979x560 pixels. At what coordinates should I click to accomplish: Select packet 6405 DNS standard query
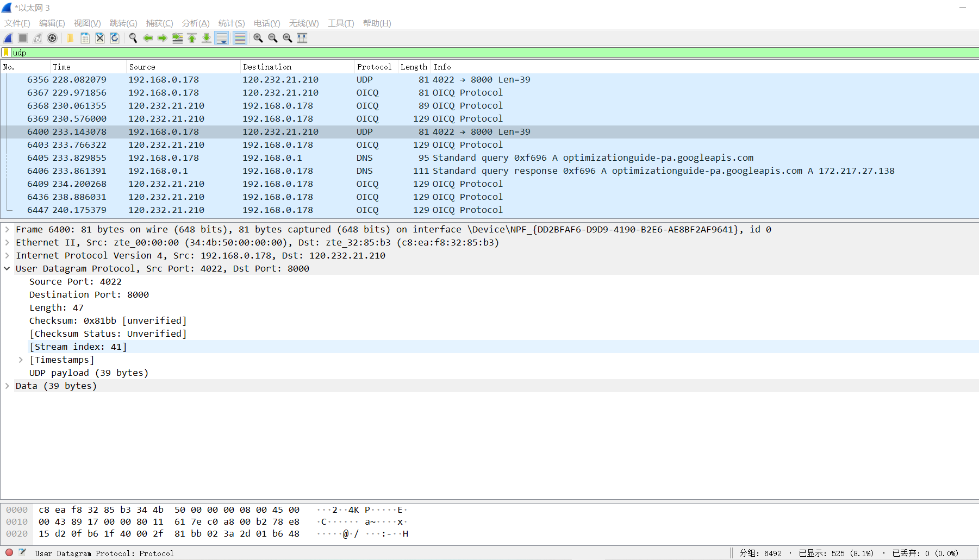tap(489, 158)
